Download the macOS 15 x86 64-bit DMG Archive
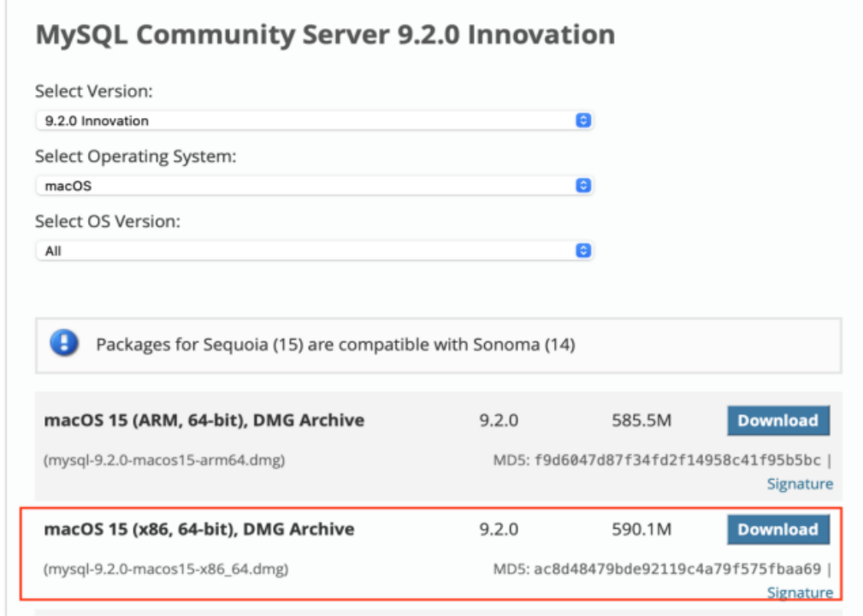This screenshot has height=616, width=863. 778,530
